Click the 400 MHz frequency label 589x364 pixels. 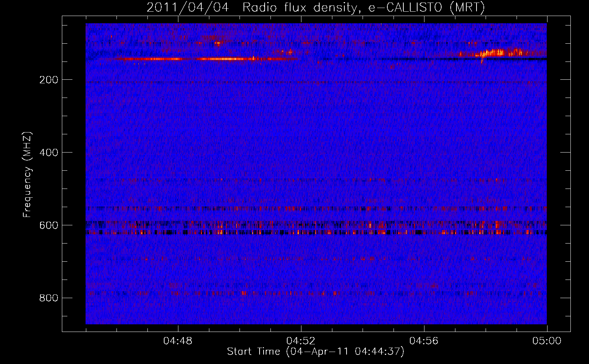coord(49,153)
